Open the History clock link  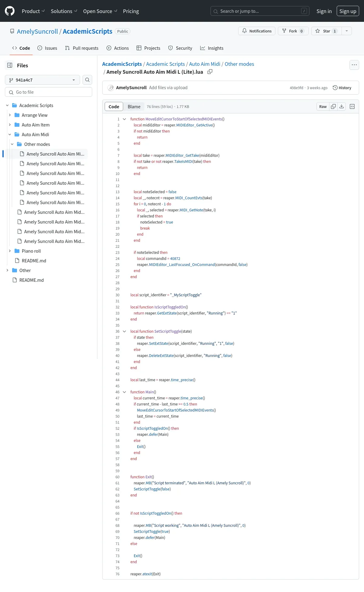point(342,88)
